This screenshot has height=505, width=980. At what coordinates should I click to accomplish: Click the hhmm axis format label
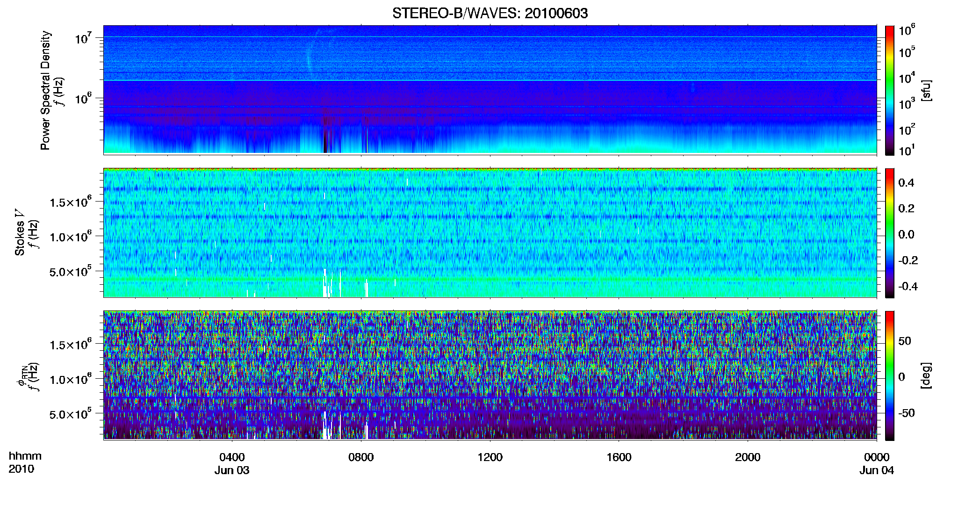25,456
